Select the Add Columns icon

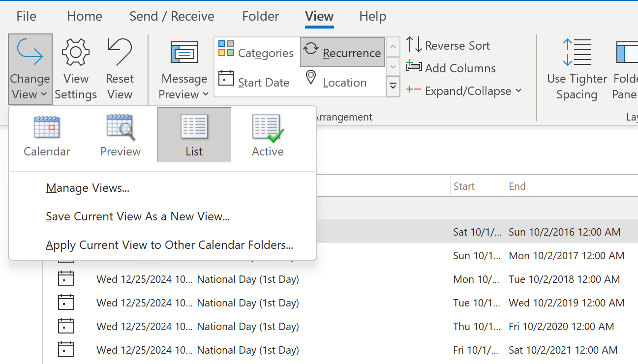tap(414, 68)
